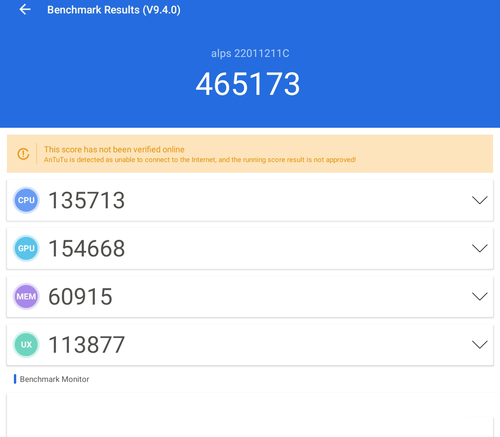Open the GPU score 154668 row
This screenshot has height=437, width=500.
(250, 248)
